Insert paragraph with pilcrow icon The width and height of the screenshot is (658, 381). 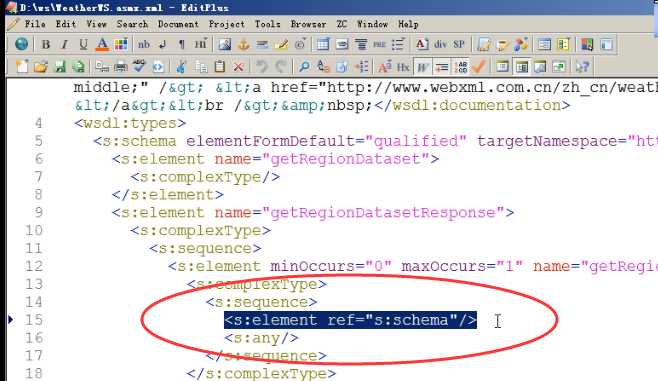(x=181, y=44)
